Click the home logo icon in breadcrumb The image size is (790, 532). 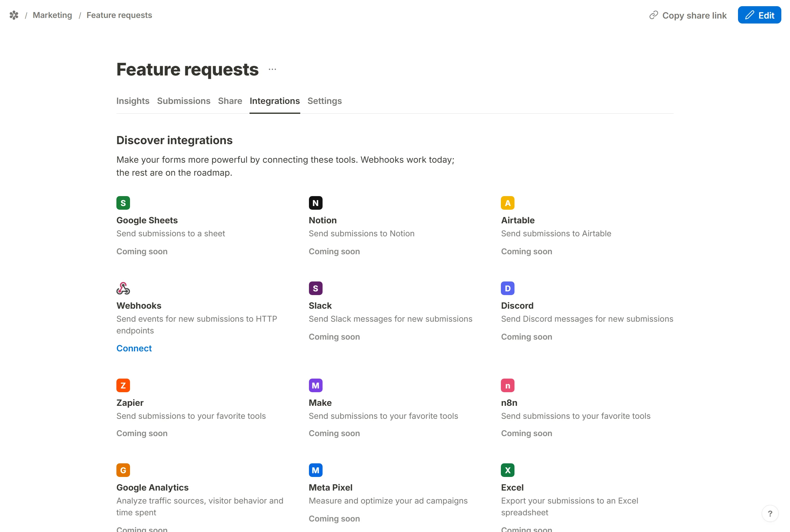14,15
